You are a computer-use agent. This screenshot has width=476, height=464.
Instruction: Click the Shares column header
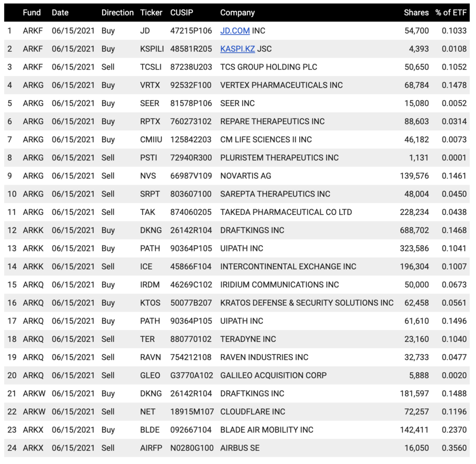(416, 12)
